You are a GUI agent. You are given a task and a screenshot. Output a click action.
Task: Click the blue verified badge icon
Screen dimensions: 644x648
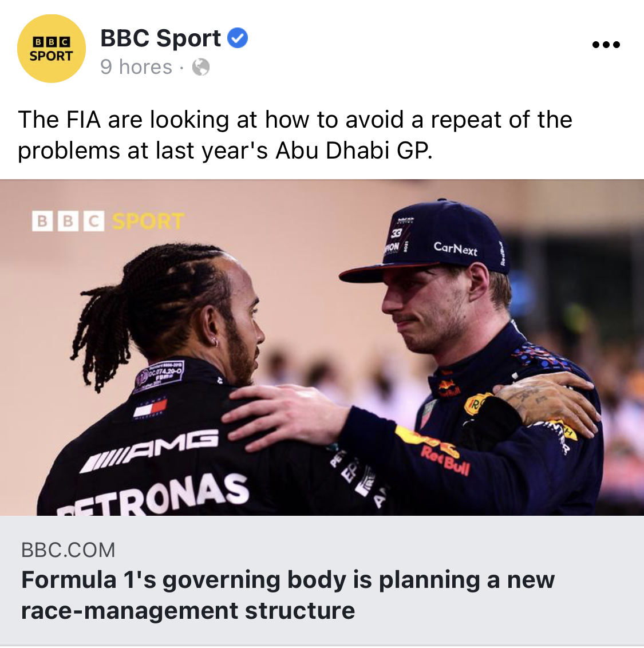pos(237,38)
